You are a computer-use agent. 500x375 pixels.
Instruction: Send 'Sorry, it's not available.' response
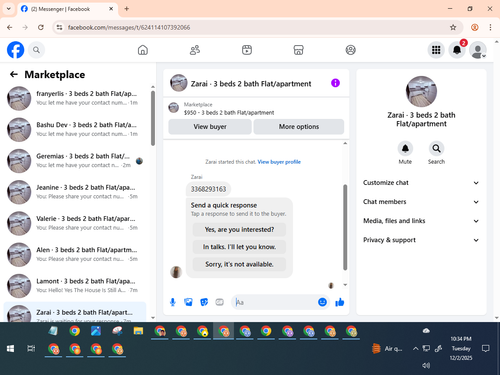[x=239, y=264]
